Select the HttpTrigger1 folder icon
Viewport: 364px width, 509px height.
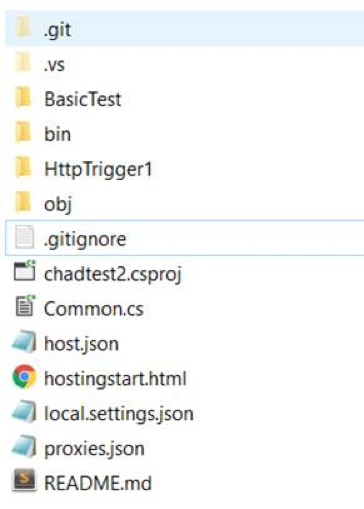[23, 168]
